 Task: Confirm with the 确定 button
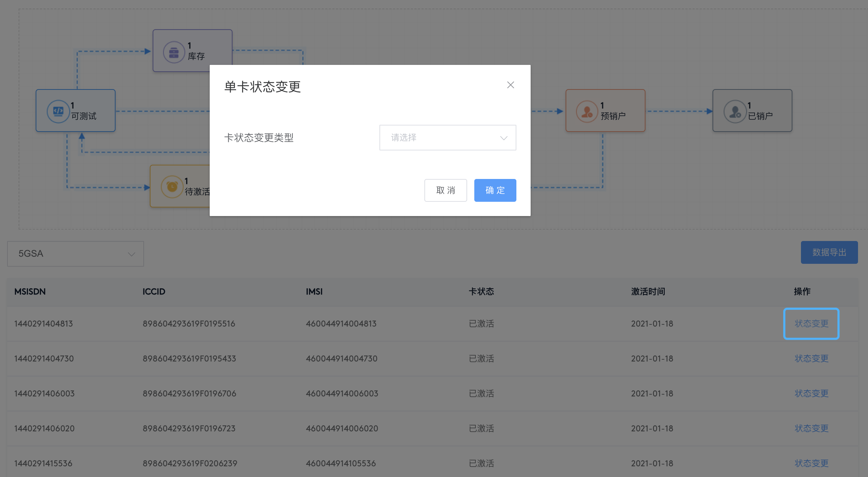[x=495, y=190]
